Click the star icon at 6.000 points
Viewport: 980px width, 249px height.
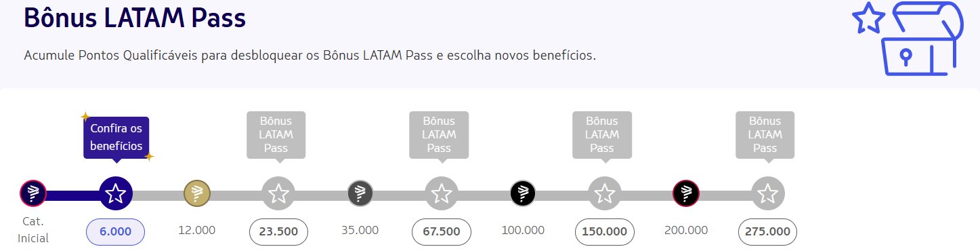click(116, 194)
